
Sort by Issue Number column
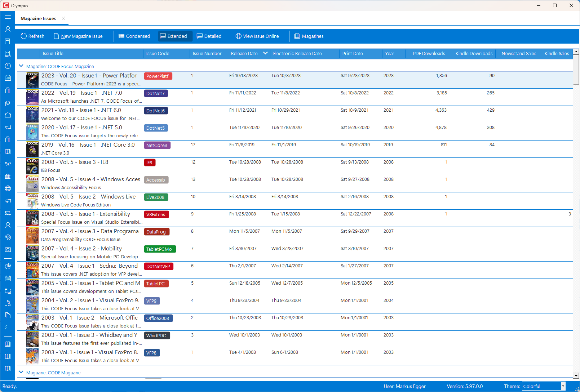point(209,53)
